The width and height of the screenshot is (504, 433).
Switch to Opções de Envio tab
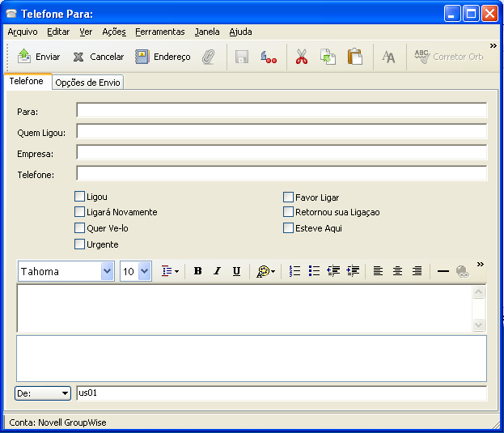pyautogui.click(x=88, y=83)
